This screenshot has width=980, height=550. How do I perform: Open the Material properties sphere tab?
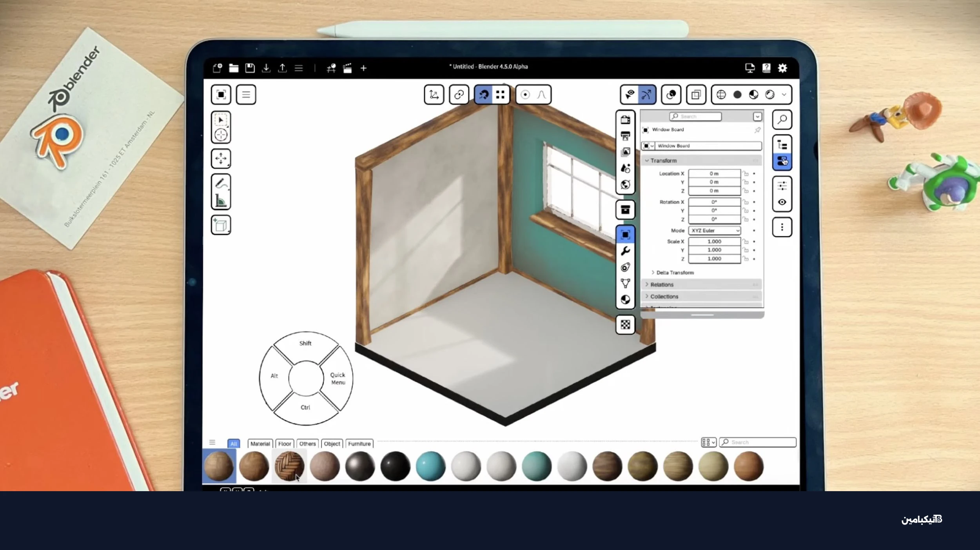[625, 300]
